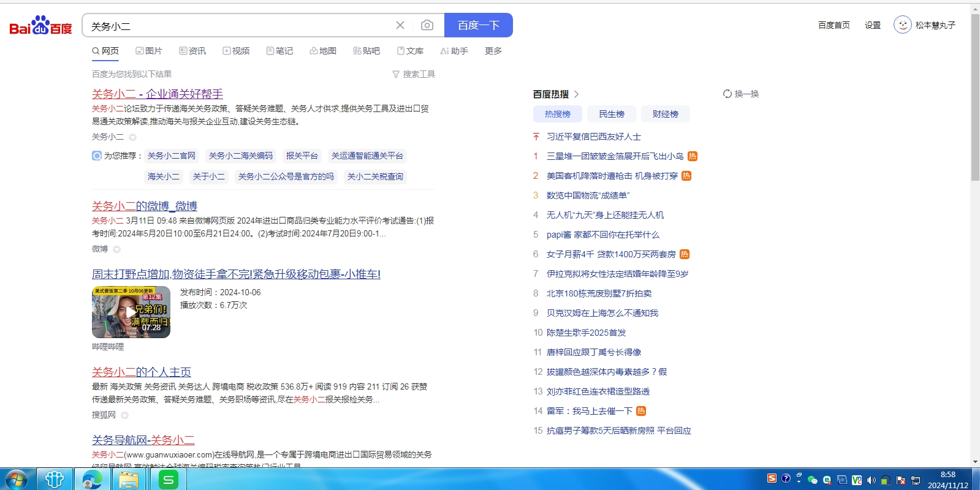Expand the dropdown arrow beside 微博 source
Viewport: 980px width, 490px height.
116,249
